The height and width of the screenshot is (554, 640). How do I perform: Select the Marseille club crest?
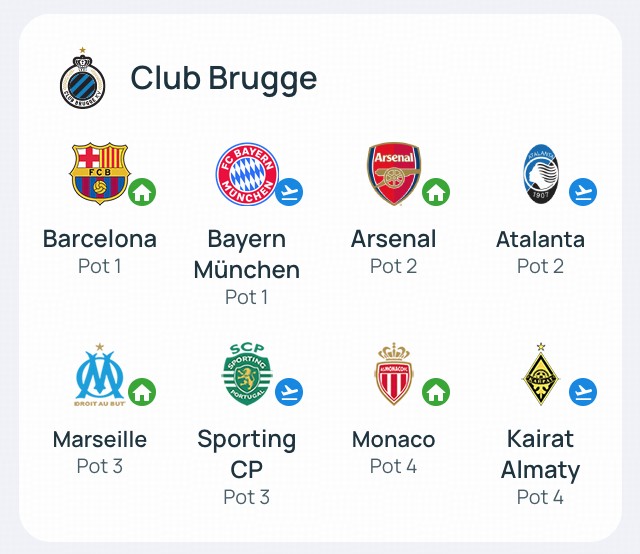(100, 375)
